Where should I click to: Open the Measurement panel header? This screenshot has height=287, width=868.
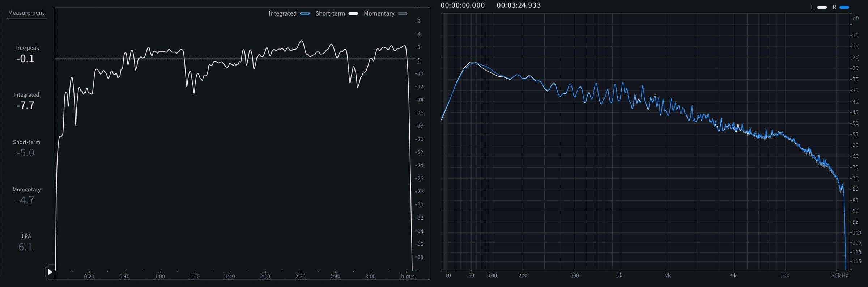point(26,13)
